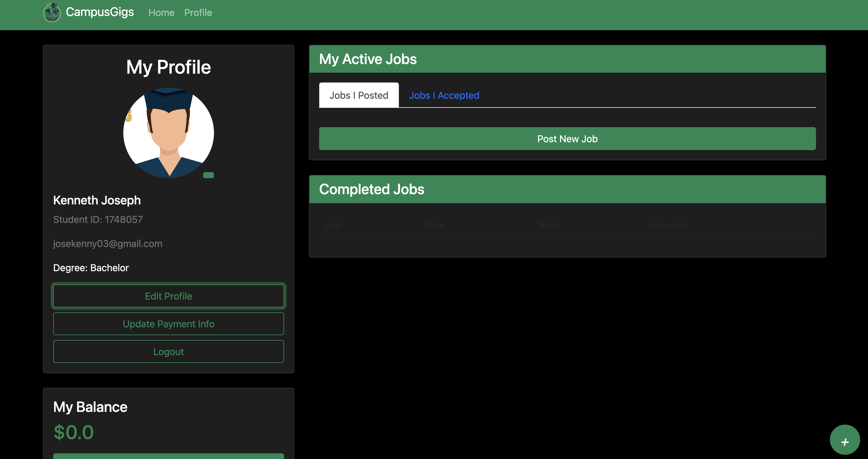The image size is (868, 459).
Task: Go to the Home navigation link
Action: [161, 13]
